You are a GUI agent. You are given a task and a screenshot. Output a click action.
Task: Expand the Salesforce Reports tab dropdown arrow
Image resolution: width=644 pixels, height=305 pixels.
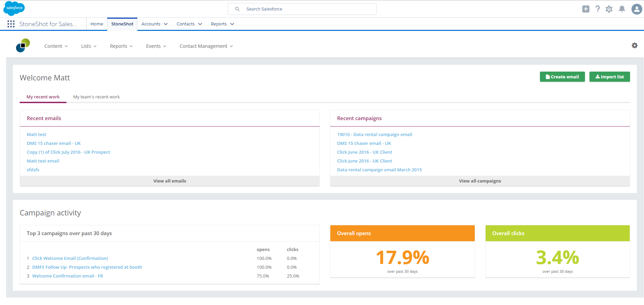232,24
